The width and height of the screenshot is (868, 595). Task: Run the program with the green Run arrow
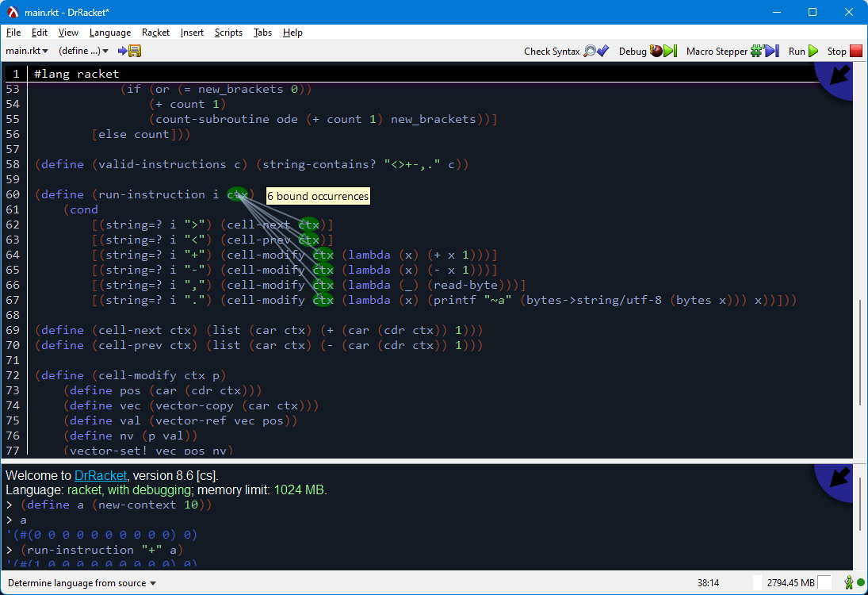(812, 50)
